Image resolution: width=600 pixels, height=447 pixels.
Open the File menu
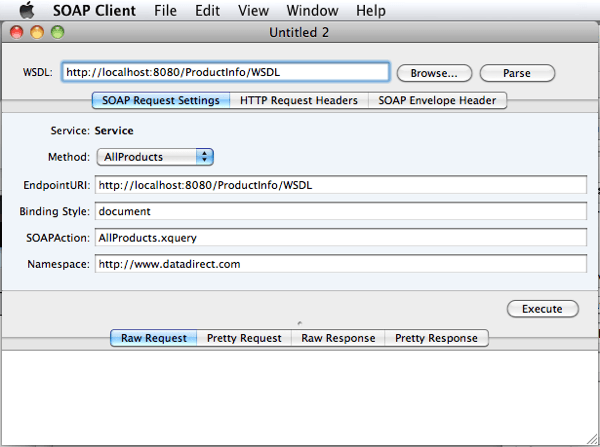(166, 10)
